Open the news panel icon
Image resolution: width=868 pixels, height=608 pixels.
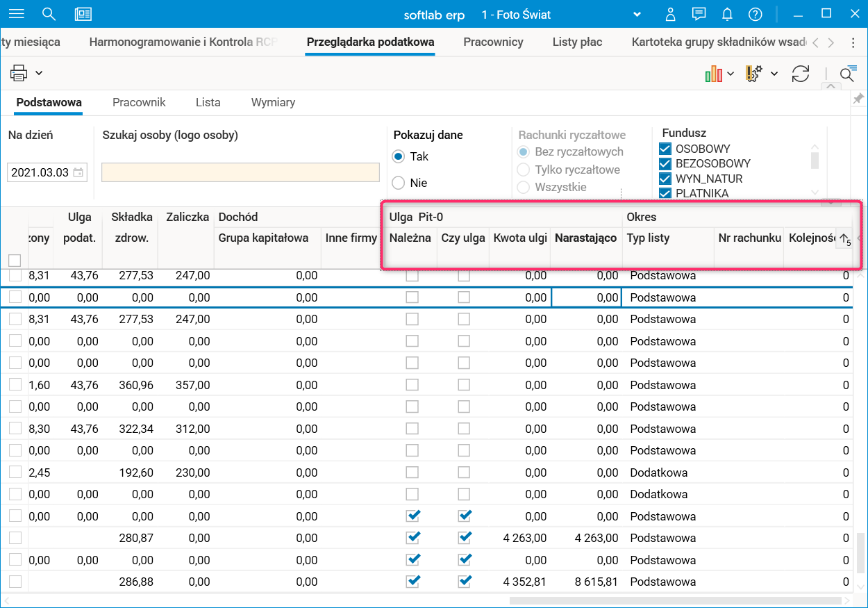(83, 14)
